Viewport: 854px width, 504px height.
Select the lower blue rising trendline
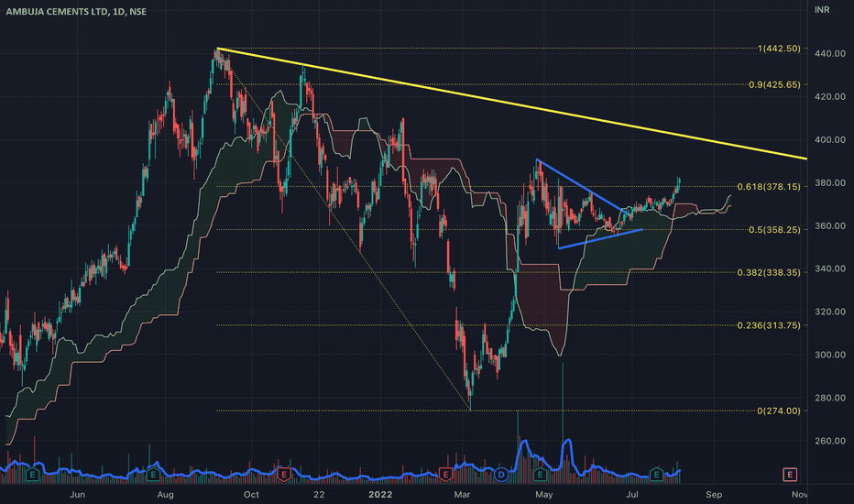[601, 238]
